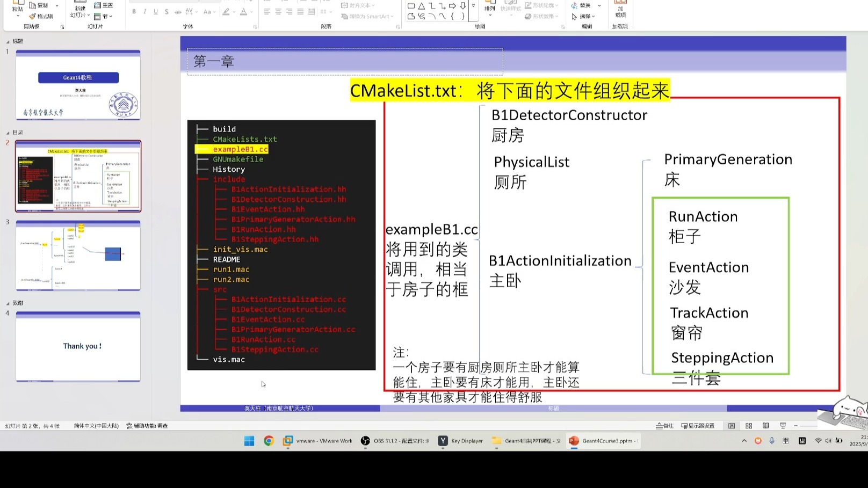Image resolution: width=868 pixels, height=488 pixels.
Task: Click accessibility check (辅助功能) status
Action: tap(147, 426)
